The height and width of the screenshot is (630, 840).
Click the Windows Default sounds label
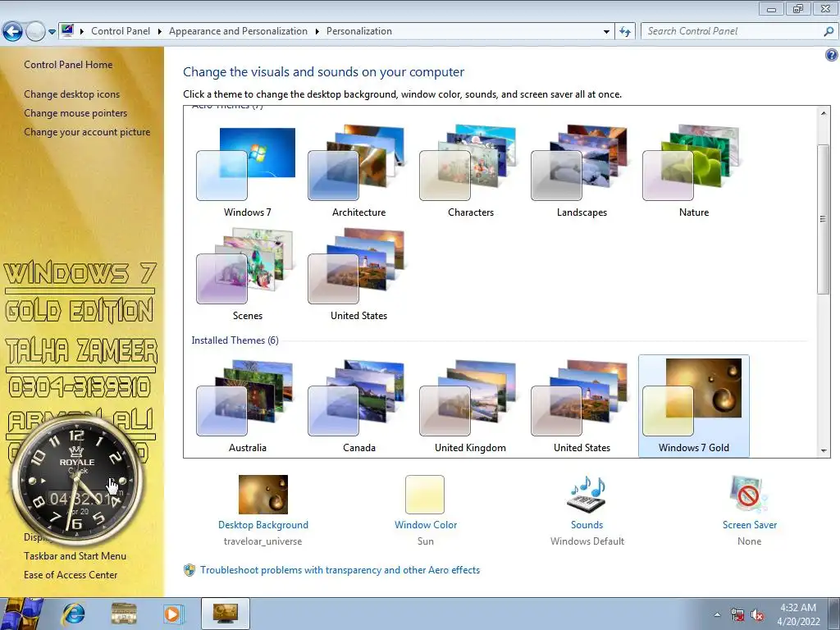click(587, 541)
